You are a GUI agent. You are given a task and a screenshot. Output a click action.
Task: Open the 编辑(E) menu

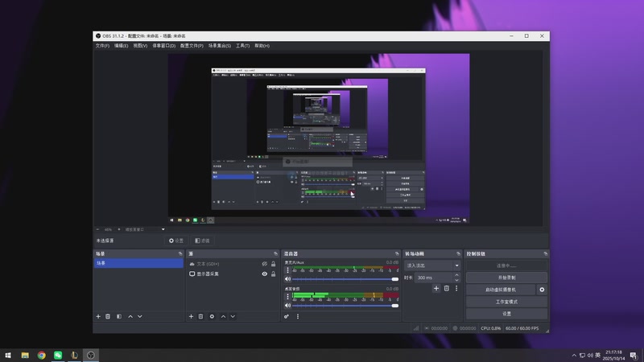(x=122, y=46)
